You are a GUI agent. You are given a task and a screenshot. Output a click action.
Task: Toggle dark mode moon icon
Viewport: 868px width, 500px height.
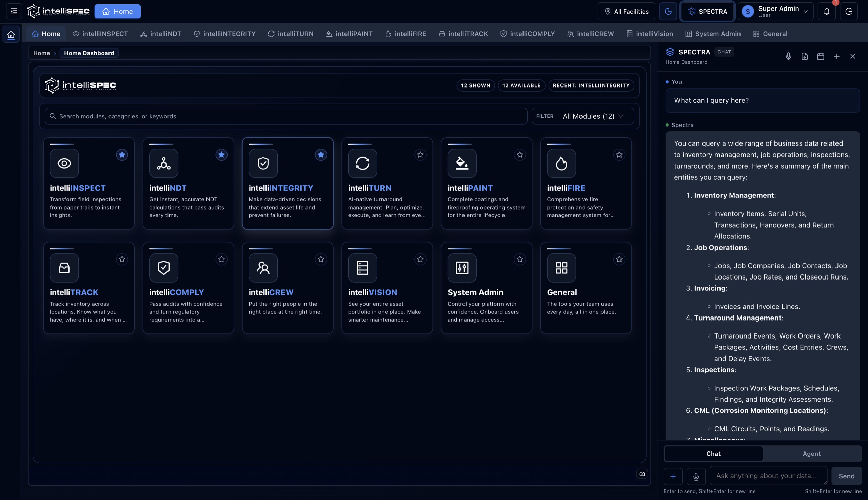[668, 11]
